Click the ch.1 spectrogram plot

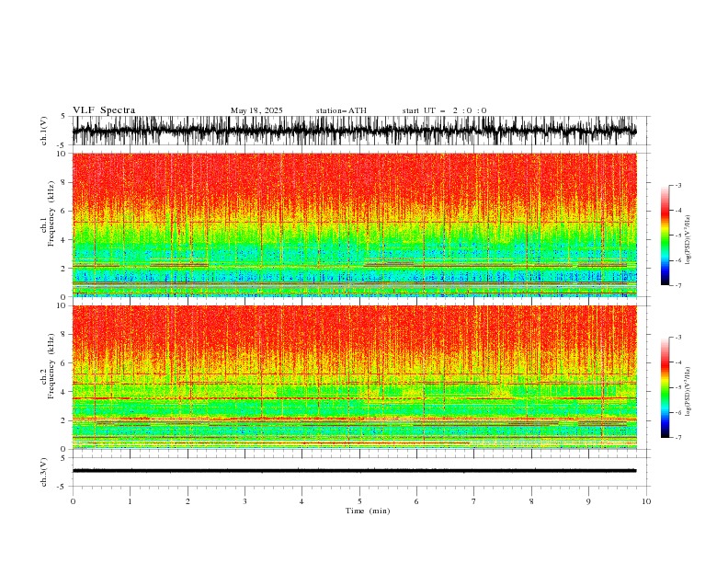tap(354, 224)
